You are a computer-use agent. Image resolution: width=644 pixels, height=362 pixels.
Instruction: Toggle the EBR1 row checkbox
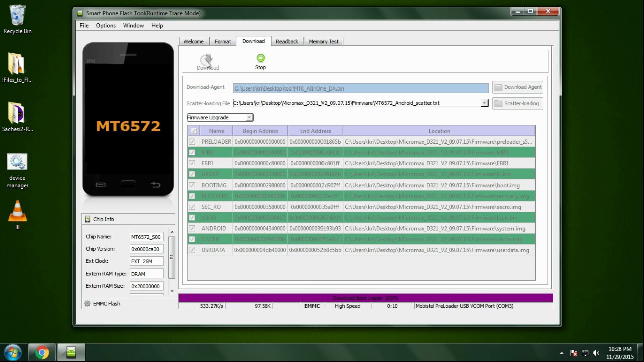pyautogui.click(x=192, y=163)
